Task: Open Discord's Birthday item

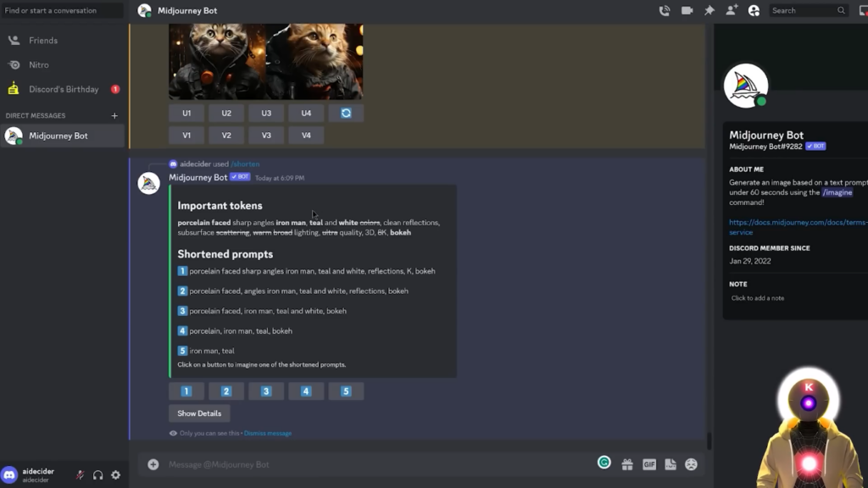Action: (x=63, y=89)
